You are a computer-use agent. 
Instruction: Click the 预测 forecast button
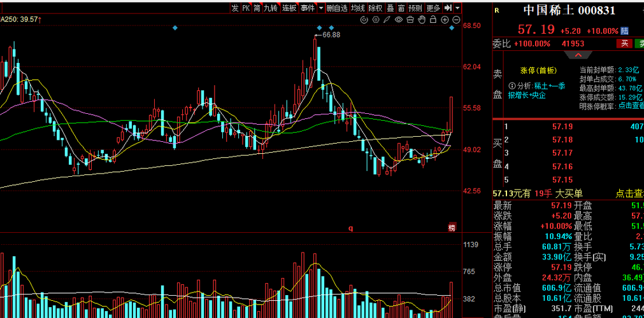coord(416,8)
